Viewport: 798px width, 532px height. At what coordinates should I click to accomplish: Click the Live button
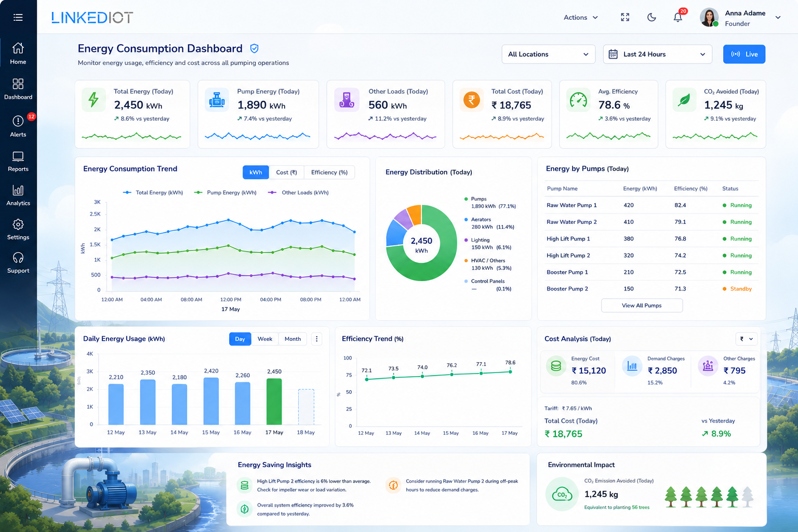point(744,54)
